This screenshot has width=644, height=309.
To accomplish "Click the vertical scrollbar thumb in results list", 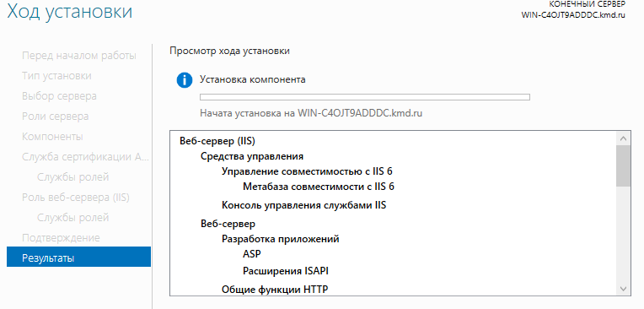I will [624, 165].
